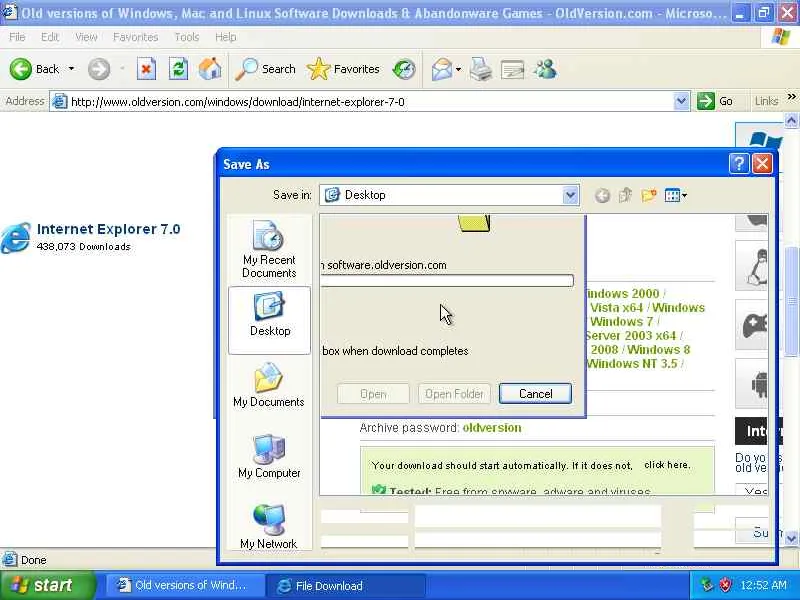Screen dimensions: 800x600
Task: Select Desktop in the places bar
Action: (269, 320)
